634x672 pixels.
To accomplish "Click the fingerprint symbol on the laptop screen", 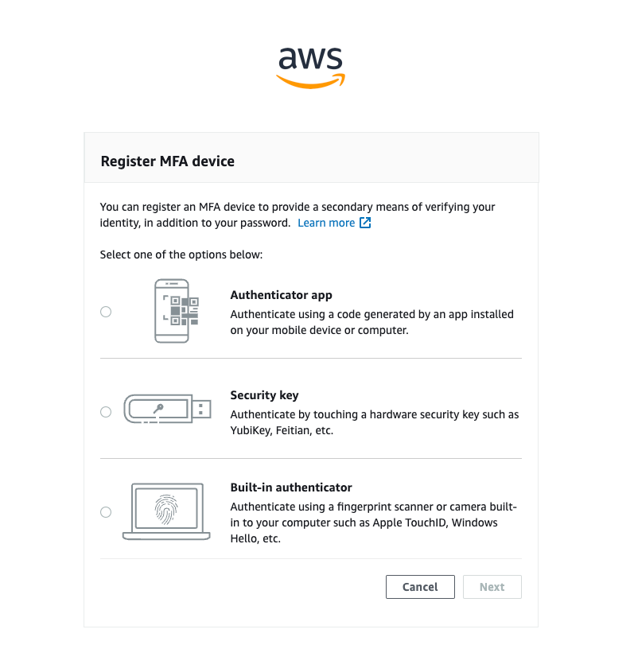I will tap(165, 511).
